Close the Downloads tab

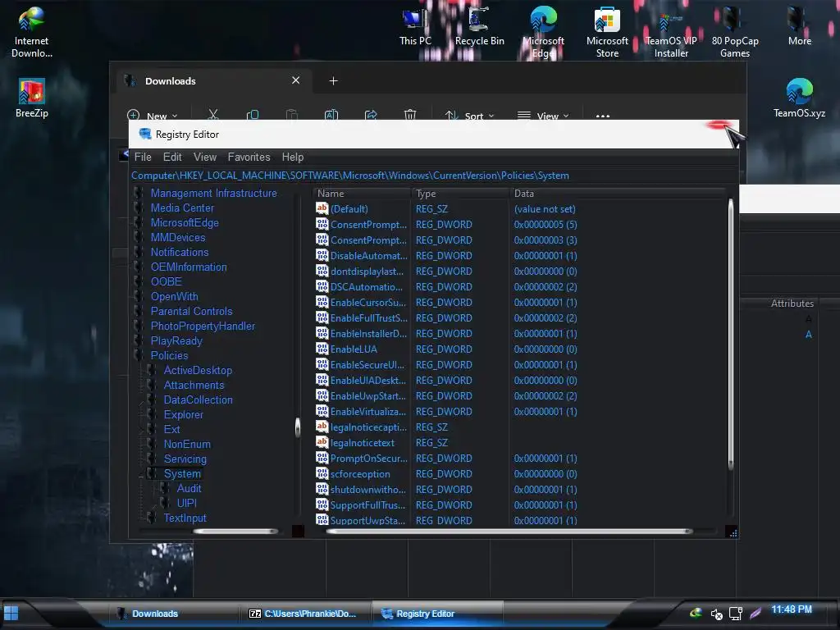(295, 80)
